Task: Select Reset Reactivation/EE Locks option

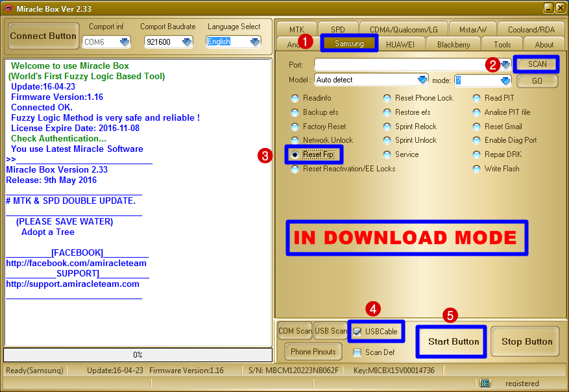Action: [x=295, y=169]
